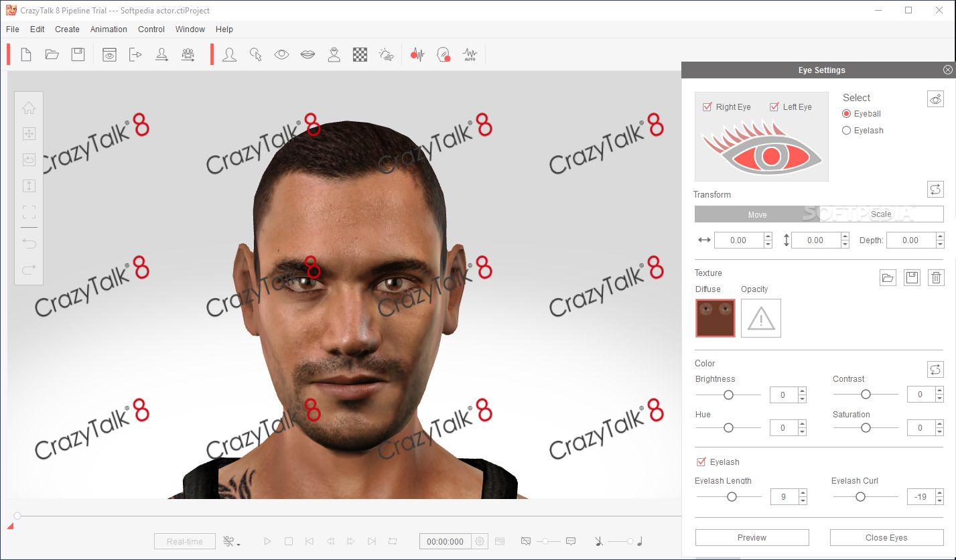Increase the vertical move value stepper
The width and height of the screenshot is (956, 560).
click(x=845, y=236)
